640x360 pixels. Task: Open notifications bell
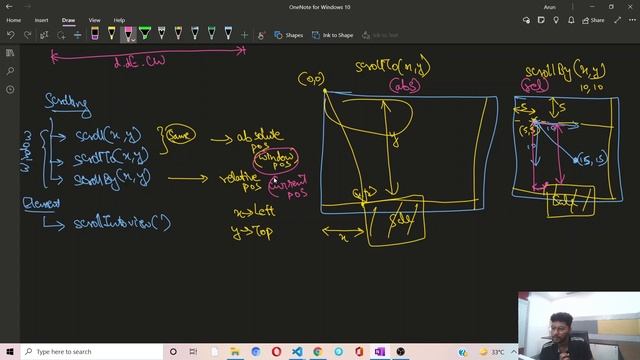[571, 20]
